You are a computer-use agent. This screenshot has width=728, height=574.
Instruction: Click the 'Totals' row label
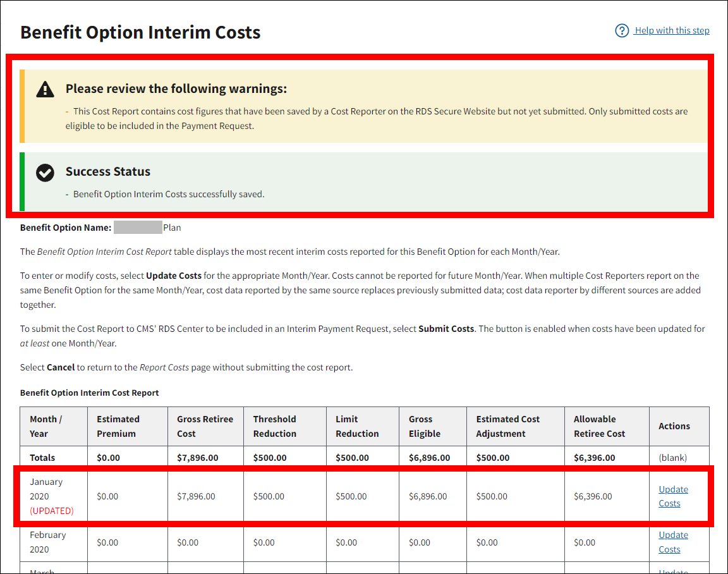click(x=42, y=458)
